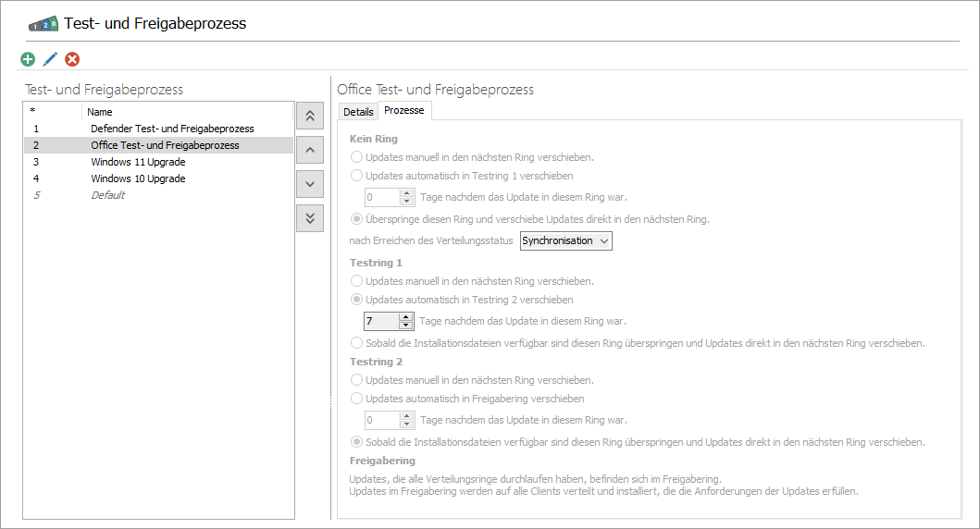Move selected process up one position
Image resolution: width=980 pixels, height=529 pixels.
click(x=310, y=150)
